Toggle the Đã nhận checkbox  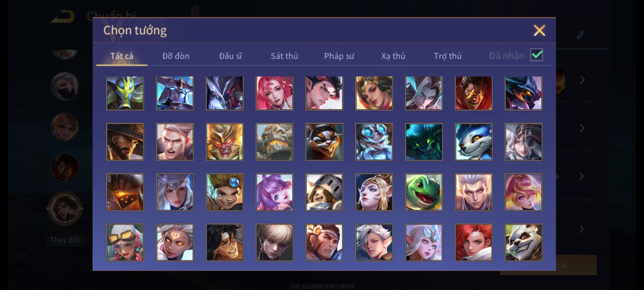click(x=537, y=55)
